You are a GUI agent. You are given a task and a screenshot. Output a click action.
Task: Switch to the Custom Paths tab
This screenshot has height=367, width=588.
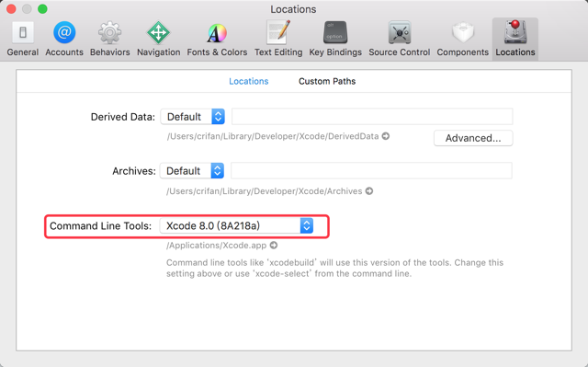point(327,81)
